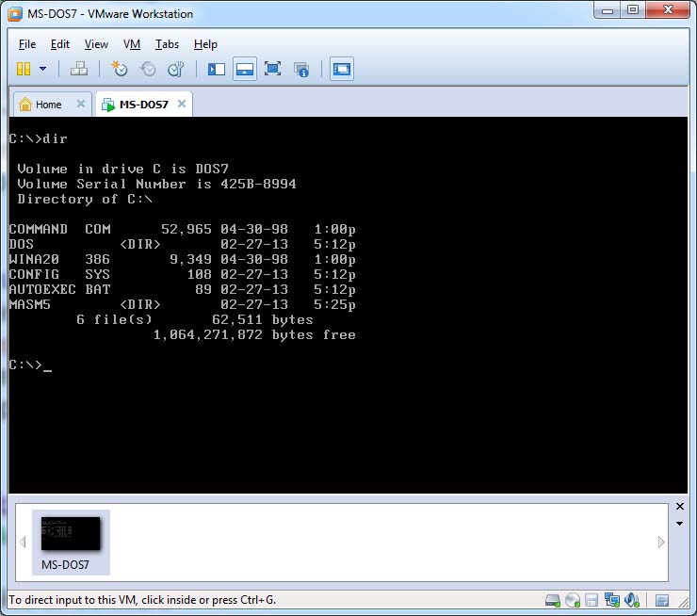Open the Edit menu
Screen dimensions: 697x616
60,44
